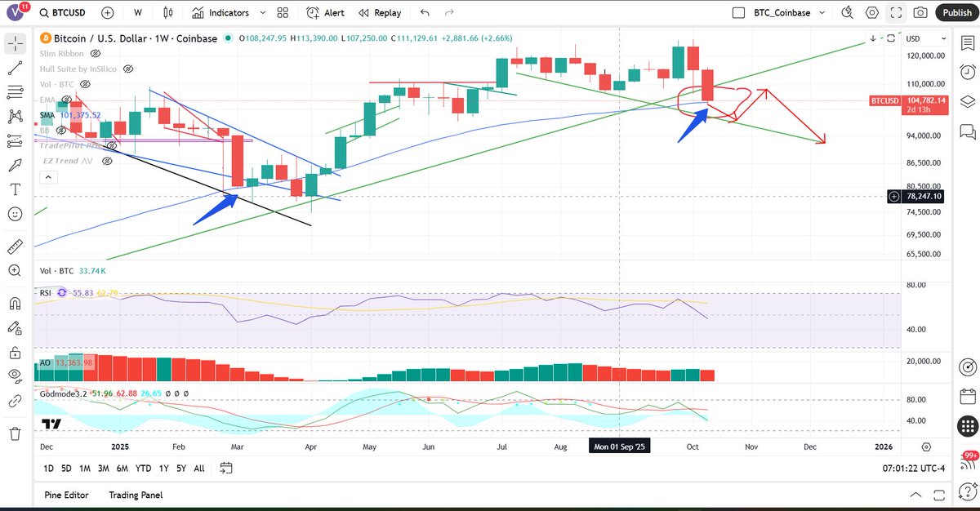
Task: Toggle fullscreen mode
Action: 896,13
